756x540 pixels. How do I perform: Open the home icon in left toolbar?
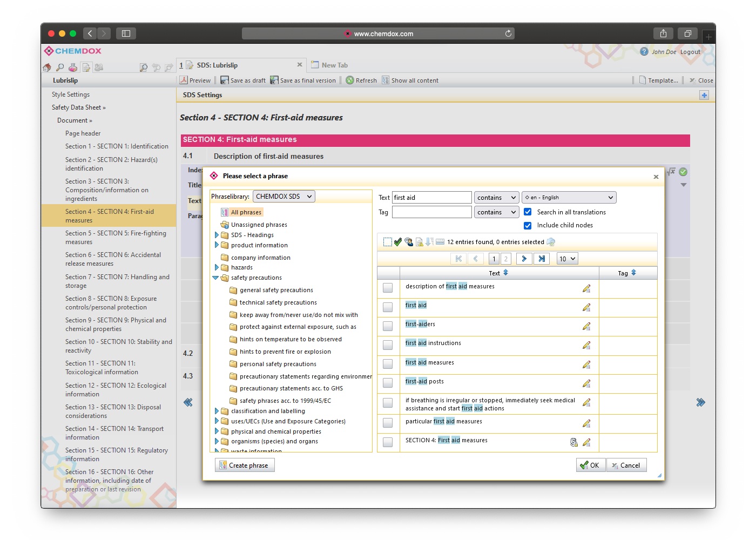[x=47, y=67]
